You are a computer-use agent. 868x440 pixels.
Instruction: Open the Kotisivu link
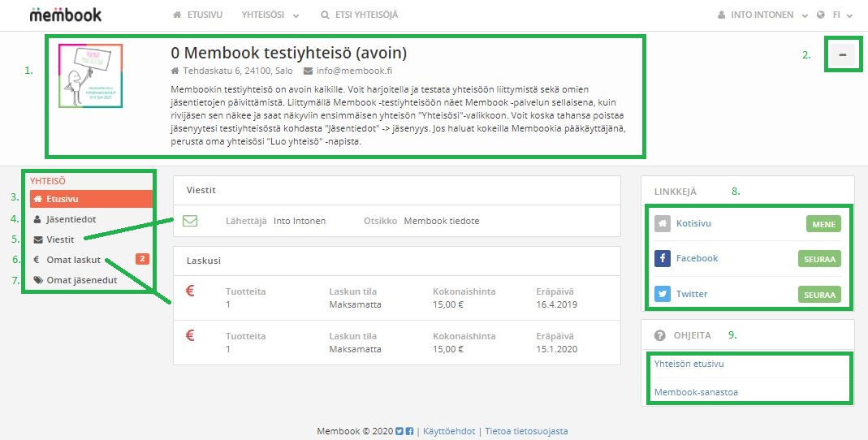click(693, 223)
